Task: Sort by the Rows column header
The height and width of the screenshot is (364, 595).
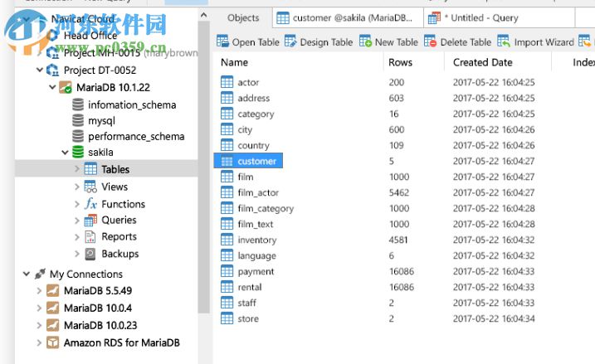Action: (400, 62)
